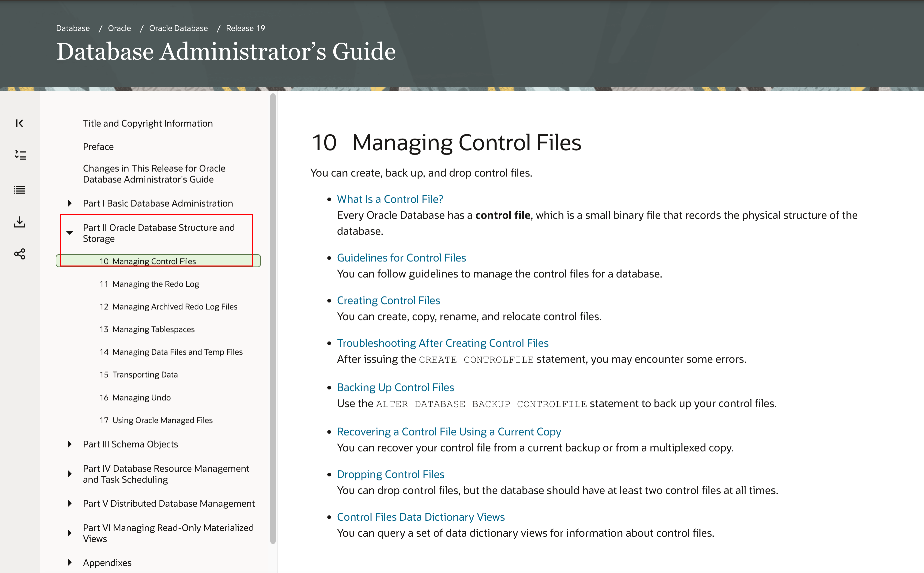Open Control Files Data Dictionary Views link
This screenshot has width=924, height=573.
pyautogui.click(x=420, y=517)
